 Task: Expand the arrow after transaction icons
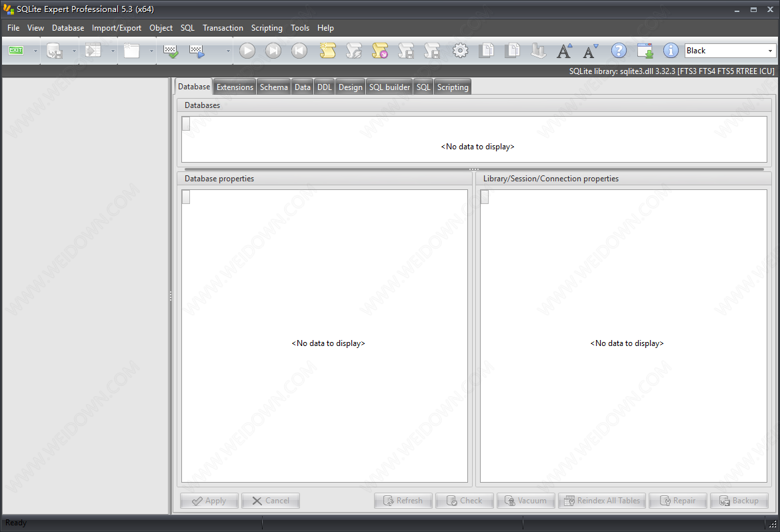click(228, 51)
